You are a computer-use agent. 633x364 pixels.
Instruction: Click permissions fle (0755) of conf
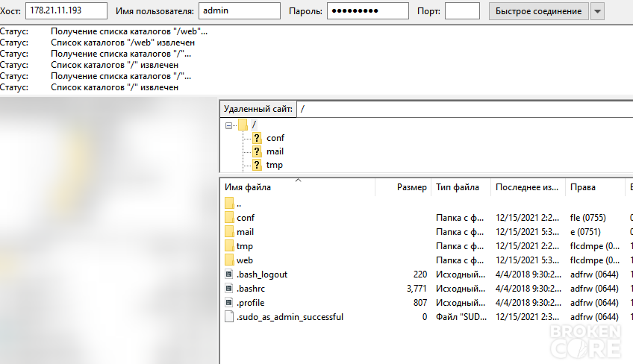[587, 218]
